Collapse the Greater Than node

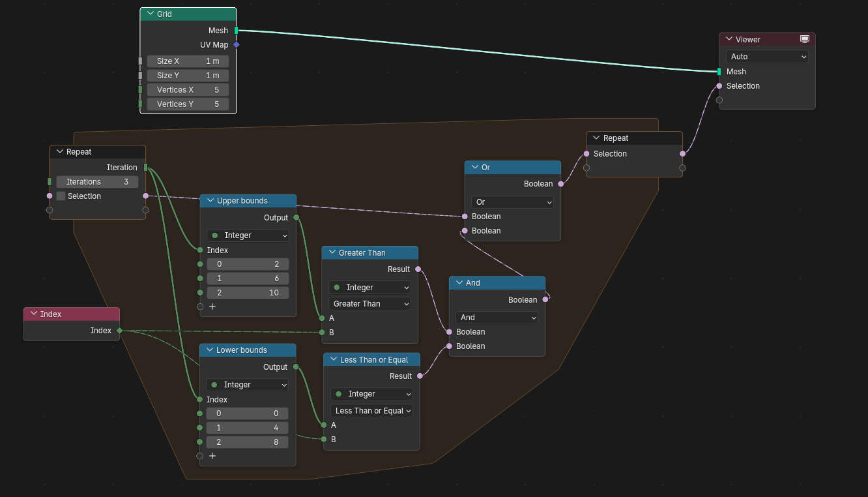point(332,252)
